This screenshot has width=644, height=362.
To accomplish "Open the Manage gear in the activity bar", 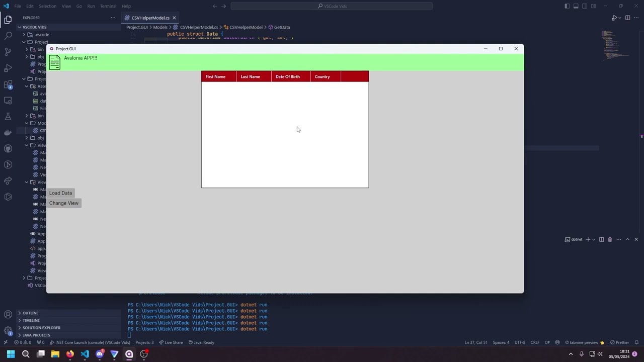I will pos(8,331).
